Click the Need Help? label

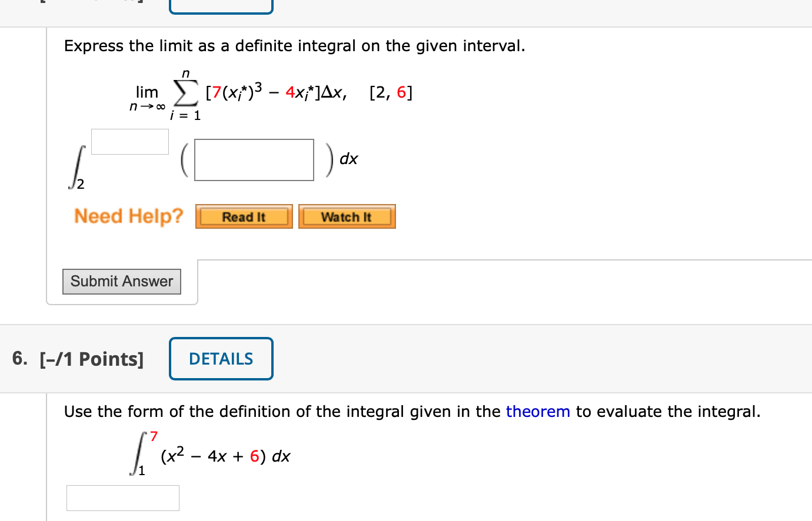click(129, 216)
